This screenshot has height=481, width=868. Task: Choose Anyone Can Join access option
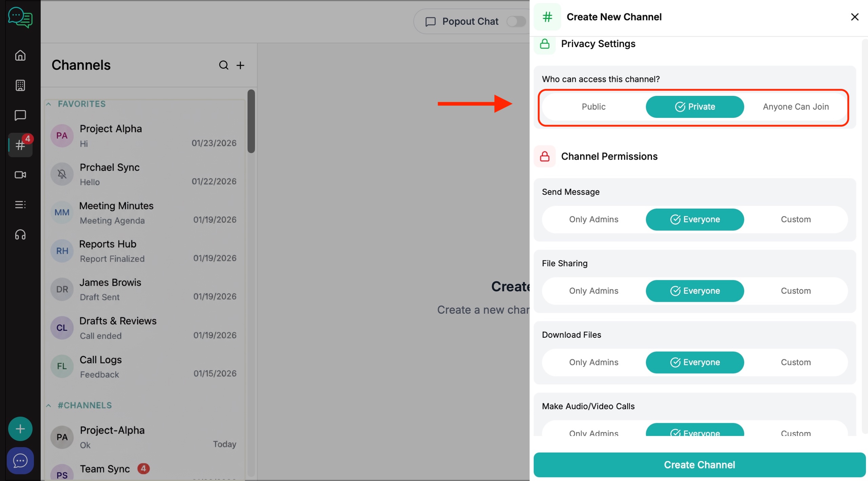coord(795,107)
